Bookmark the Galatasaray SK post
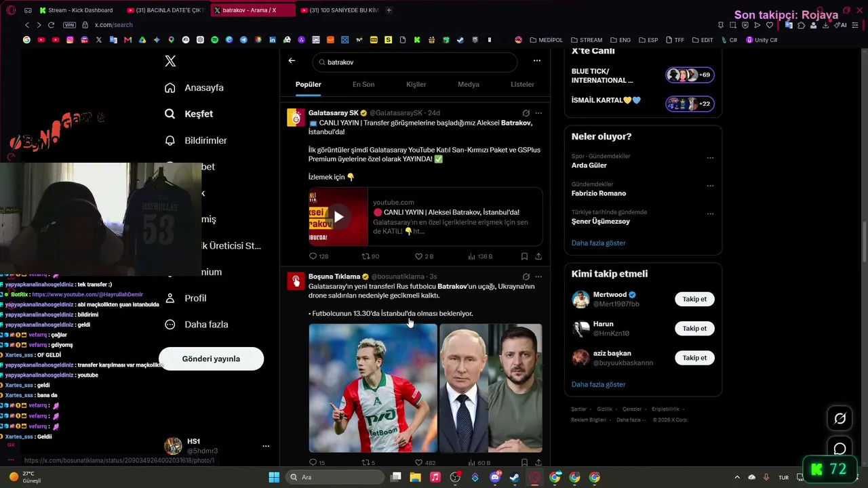This screenshot has width=868, height=488. [524, 256]
